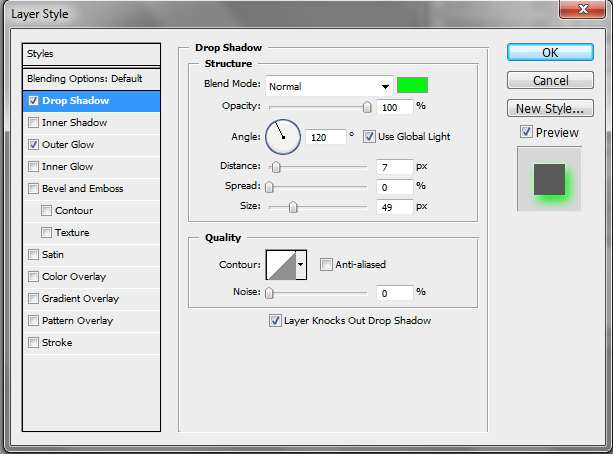Toggle the Preview checkbox
Image resolution: width=613 pixels, height=454 pixels.
click(x=526, y=132)
